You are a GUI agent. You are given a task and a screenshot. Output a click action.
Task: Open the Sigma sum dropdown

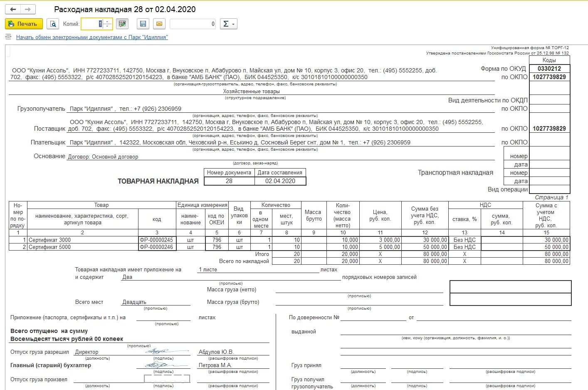click(x=228, y=24)
